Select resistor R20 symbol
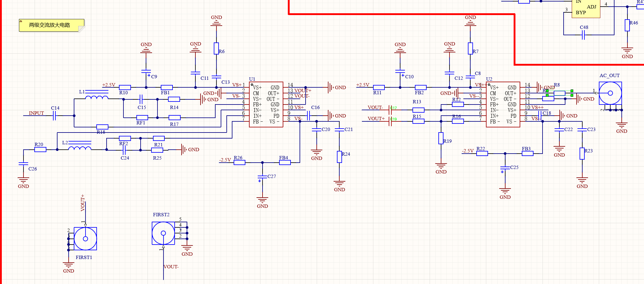This screenshot has width=644, height=284. point(40,149)
